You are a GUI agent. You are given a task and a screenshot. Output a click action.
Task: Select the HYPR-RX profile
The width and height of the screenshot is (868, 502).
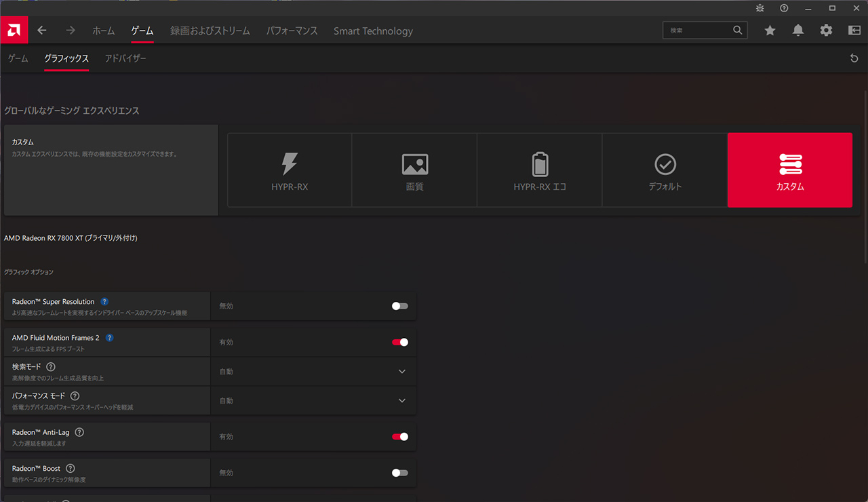(x=290, y=170)
